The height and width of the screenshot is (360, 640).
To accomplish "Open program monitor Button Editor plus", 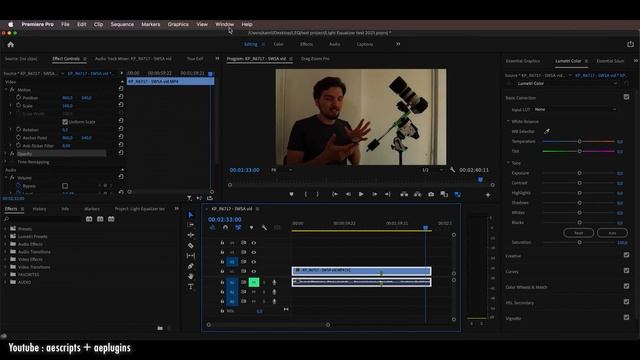I will click(x=488, y=195).
